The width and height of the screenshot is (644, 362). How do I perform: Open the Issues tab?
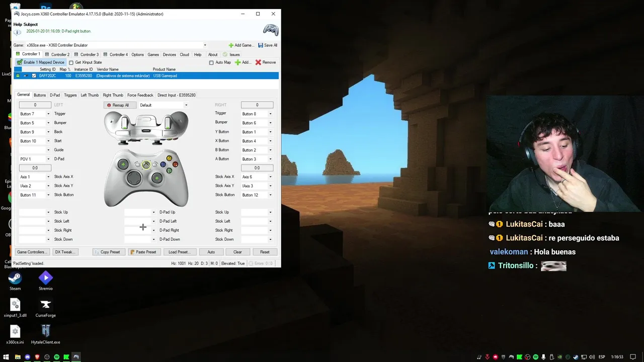[232, 54]
